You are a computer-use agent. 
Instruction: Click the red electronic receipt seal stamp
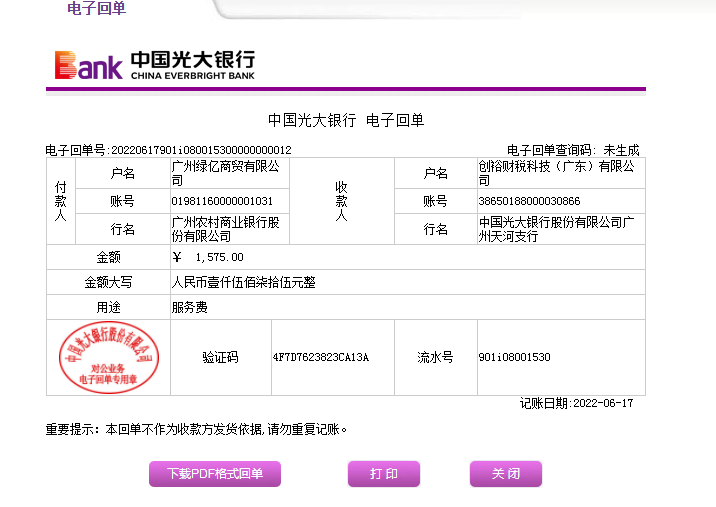click(108, 357)
